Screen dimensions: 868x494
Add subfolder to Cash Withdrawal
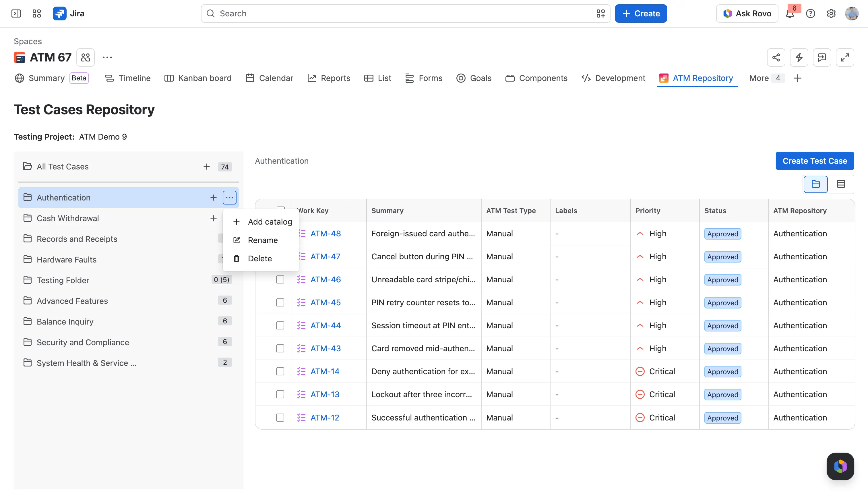[213, 218]
